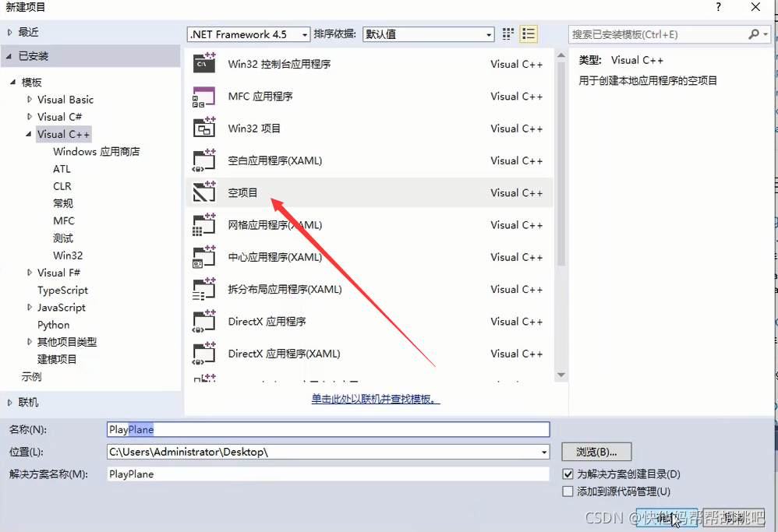Select the ATL template category

click(x=62, y=168)
